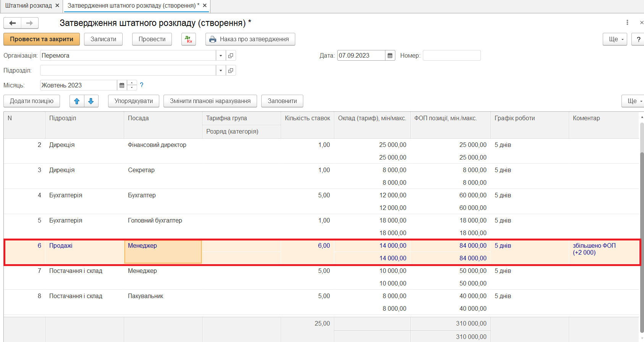Screen dimensions: 644x342
Task: Open the table's Ще dropdown menu
Action: pyautogui.click(x=633, y=101)
